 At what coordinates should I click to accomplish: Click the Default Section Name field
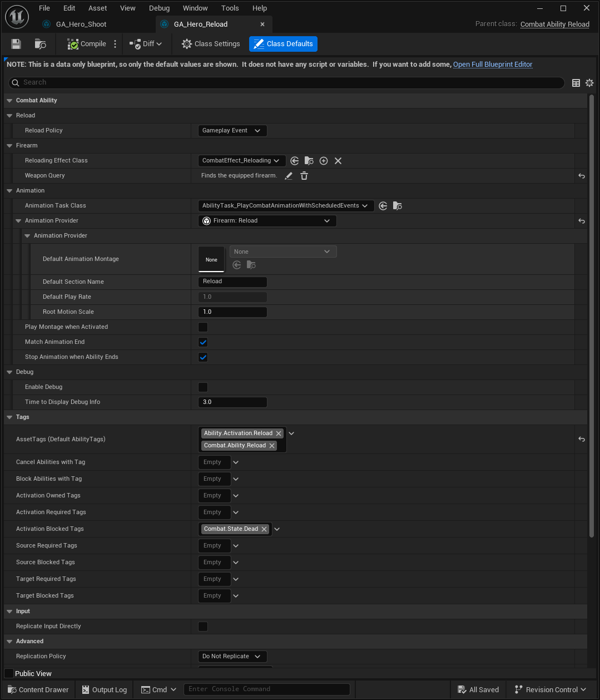click(232, 282)
